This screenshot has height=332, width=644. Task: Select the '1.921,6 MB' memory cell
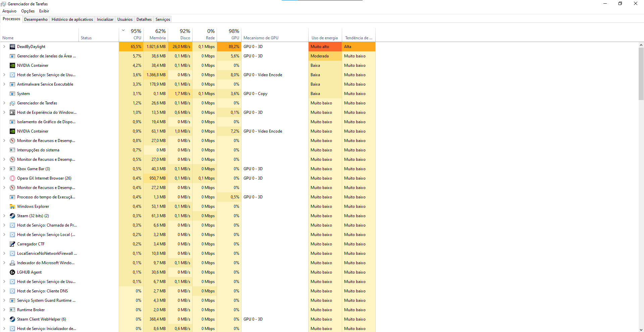pyautogui.click(x=156, y=47)
